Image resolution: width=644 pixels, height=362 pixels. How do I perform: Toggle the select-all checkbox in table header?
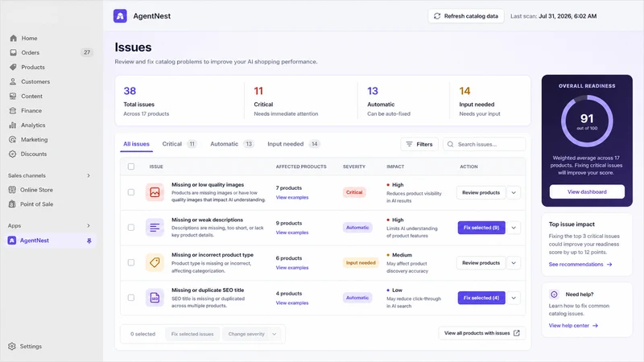click(131, 167)
